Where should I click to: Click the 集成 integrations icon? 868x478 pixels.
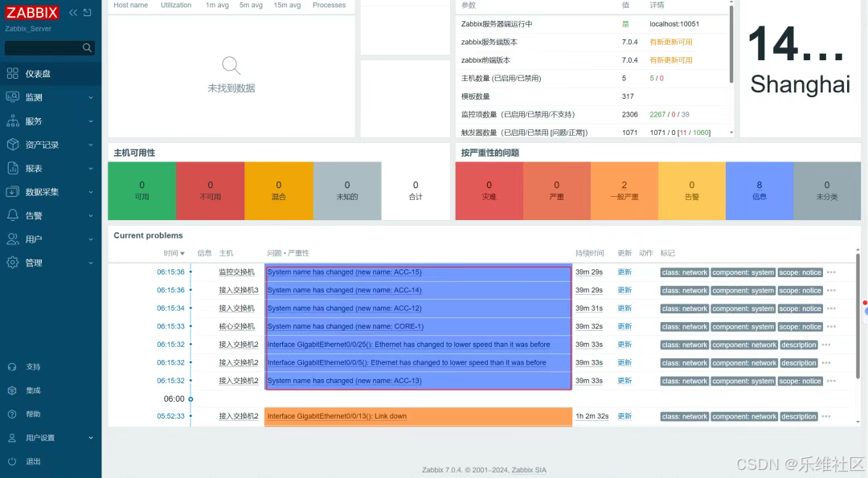(12, 390)
